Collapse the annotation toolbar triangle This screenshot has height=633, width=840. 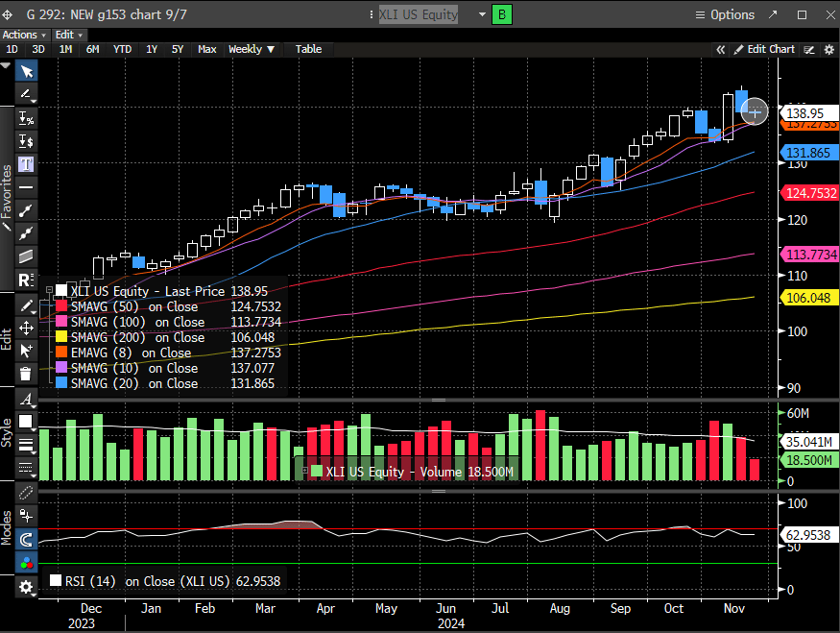(6, 65)
